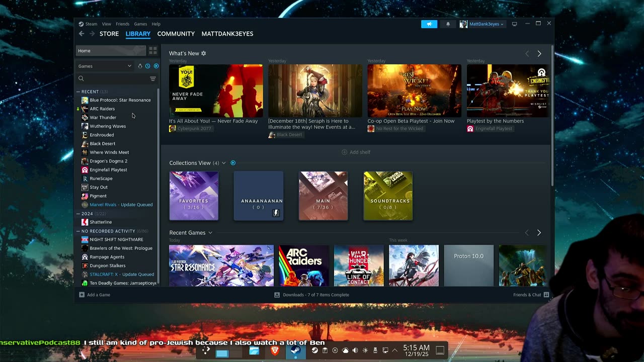Open advanced library filter options
Screen dimensions: 644x362
[x=153, y=78]
